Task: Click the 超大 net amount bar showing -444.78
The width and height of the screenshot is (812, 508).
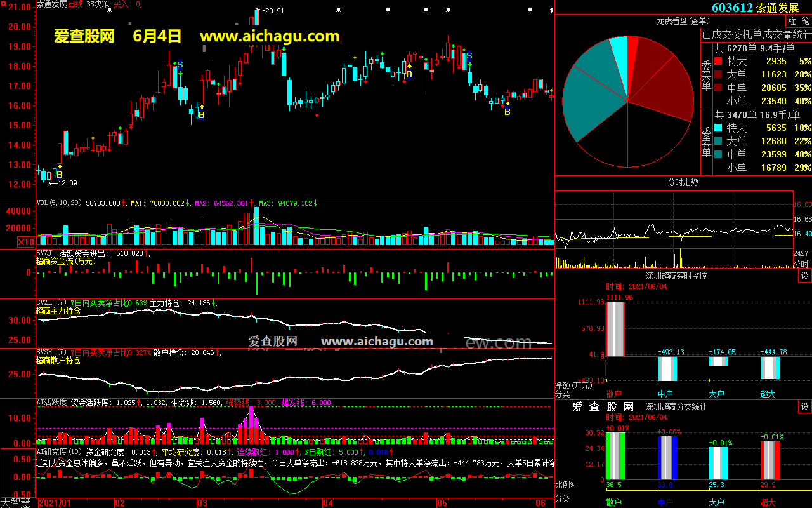Action: [770, 368]
